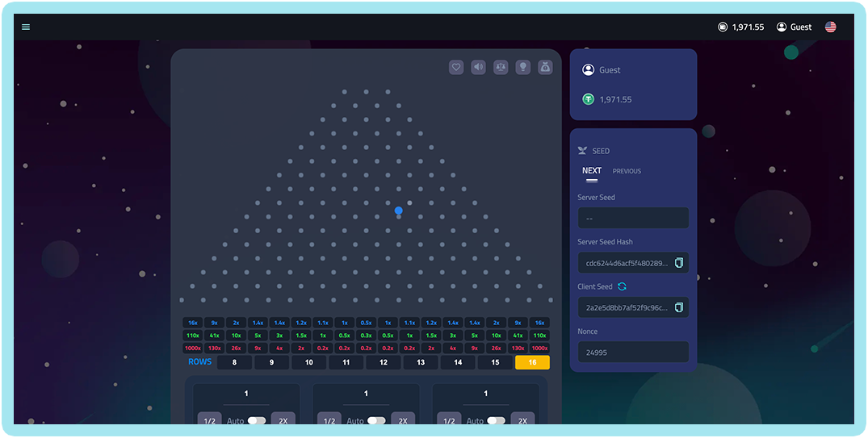Set rows to 13
Image resolution: width=868 pixels, height=438 pixels.
[x=421, y=362]
